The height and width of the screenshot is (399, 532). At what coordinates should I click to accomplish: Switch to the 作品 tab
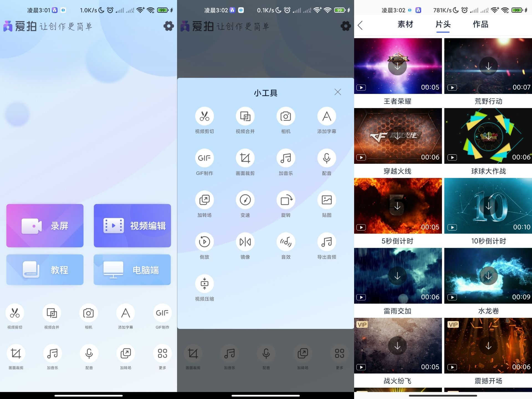(480, 24)
